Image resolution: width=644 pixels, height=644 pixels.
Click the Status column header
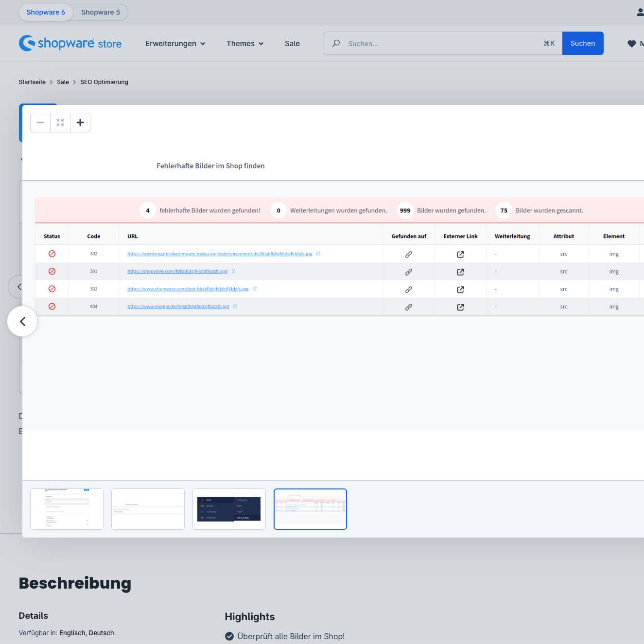[x=52, y=236]
